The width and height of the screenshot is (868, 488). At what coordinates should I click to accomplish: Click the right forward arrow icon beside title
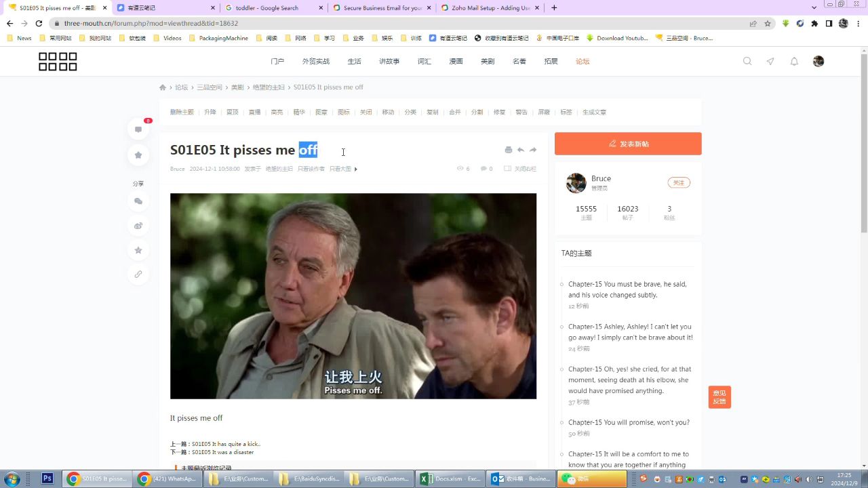click(x=533, y=150)
